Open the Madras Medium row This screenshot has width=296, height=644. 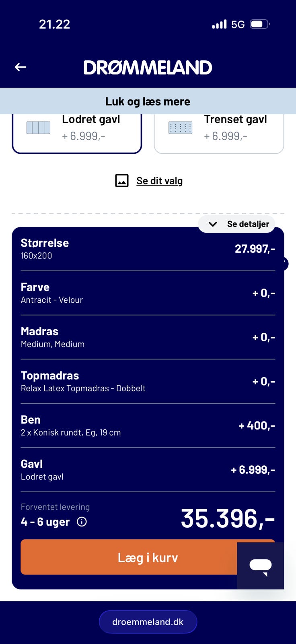click(x=148, y=337)
